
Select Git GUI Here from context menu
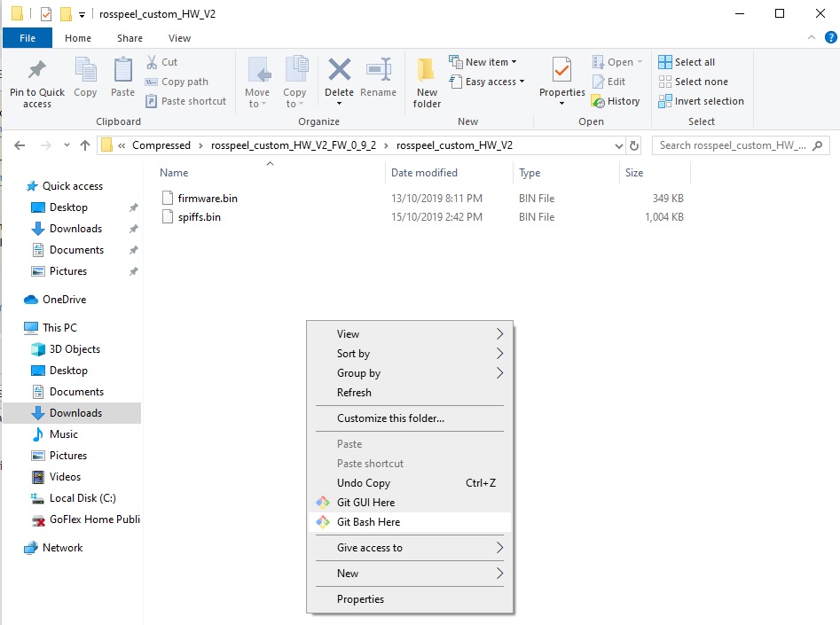(365, 503)
